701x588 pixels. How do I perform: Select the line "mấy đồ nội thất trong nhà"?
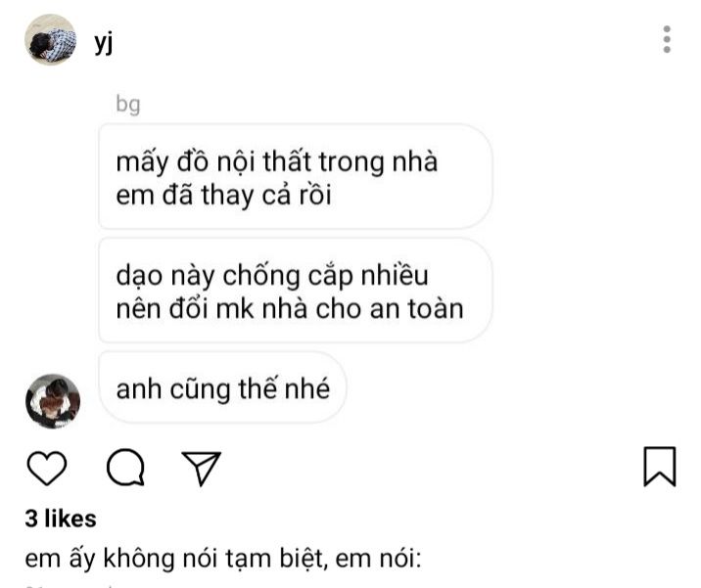coord(277,162)
